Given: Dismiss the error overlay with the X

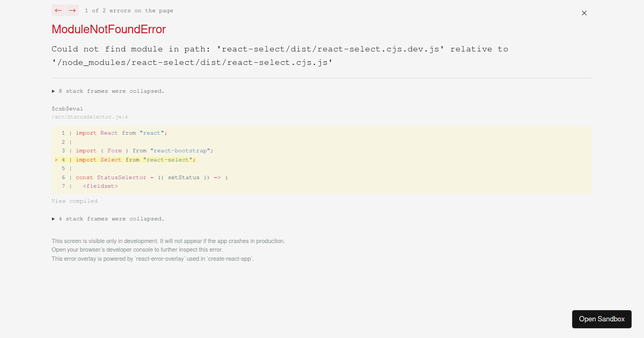Looking at the screenshot, I should pyautogui.click(x=584, y=13).
